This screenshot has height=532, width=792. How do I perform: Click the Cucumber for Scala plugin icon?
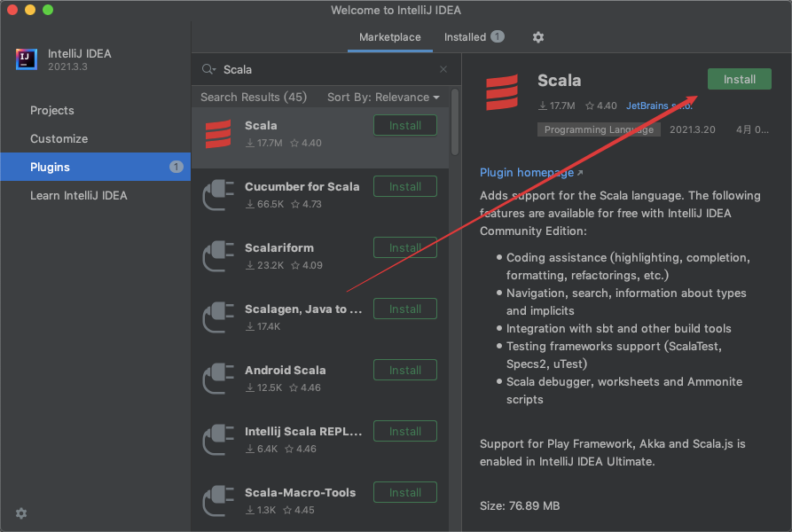(218, 194)
